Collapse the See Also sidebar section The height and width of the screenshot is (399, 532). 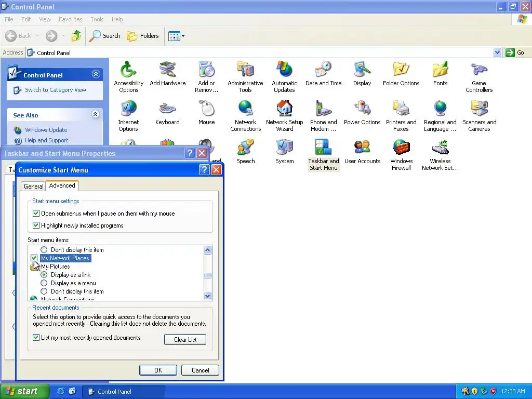pyautogui.click(x=96, y=114)
